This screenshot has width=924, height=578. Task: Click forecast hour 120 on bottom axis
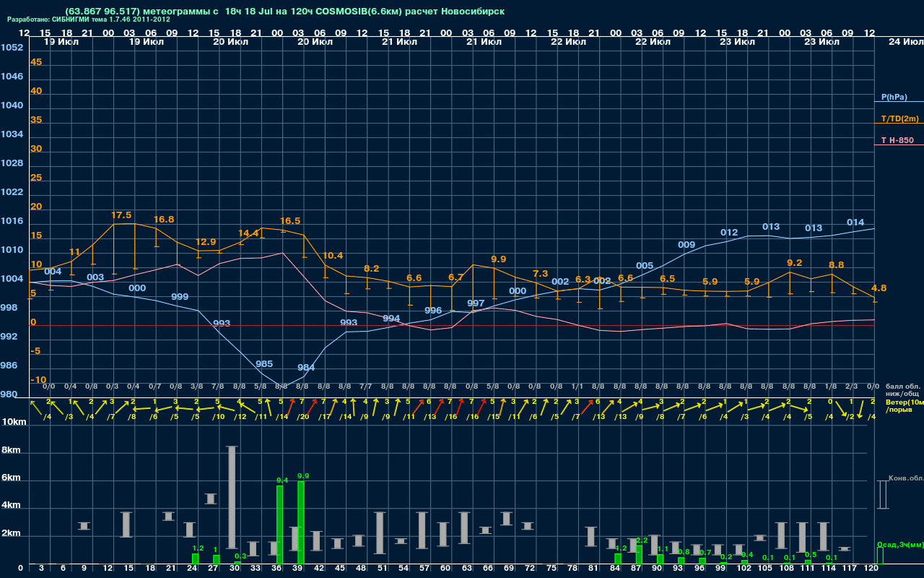(x=871, y=569)
